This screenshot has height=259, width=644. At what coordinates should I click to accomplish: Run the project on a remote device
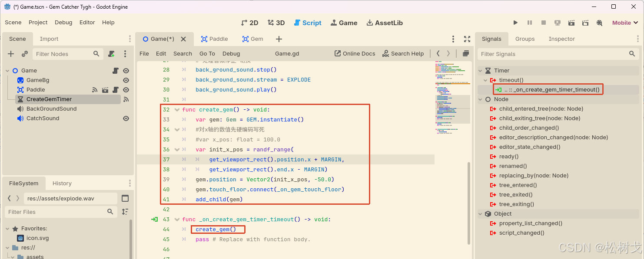coord(558,23)
